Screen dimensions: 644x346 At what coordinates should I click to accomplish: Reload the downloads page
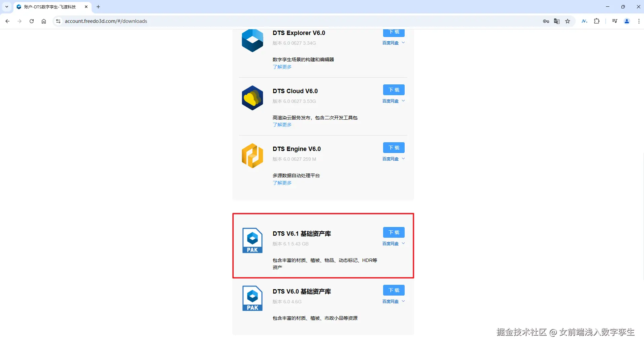[32, 21]
